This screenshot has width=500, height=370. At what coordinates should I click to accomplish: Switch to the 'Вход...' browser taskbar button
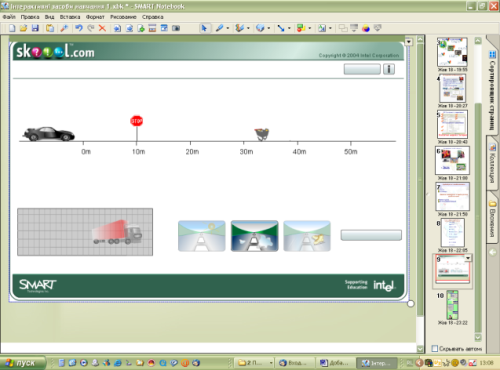click(x=295, y=363)
